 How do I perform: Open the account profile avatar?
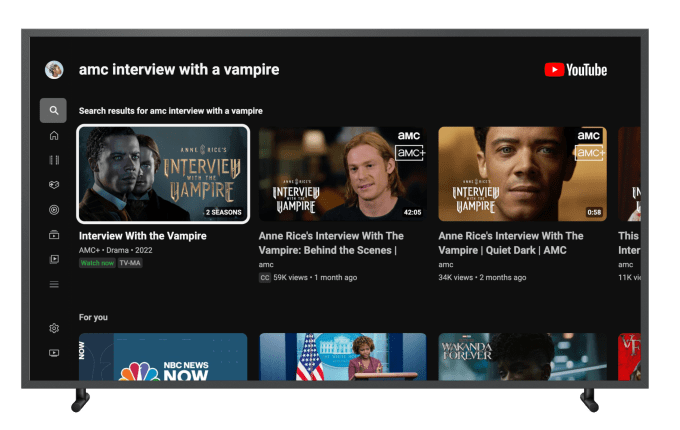[54, 69]
